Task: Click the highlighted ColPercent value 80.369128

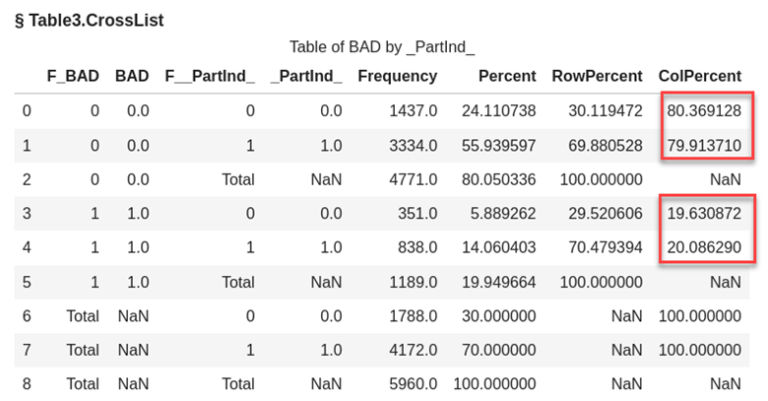Action: [704, 111]
